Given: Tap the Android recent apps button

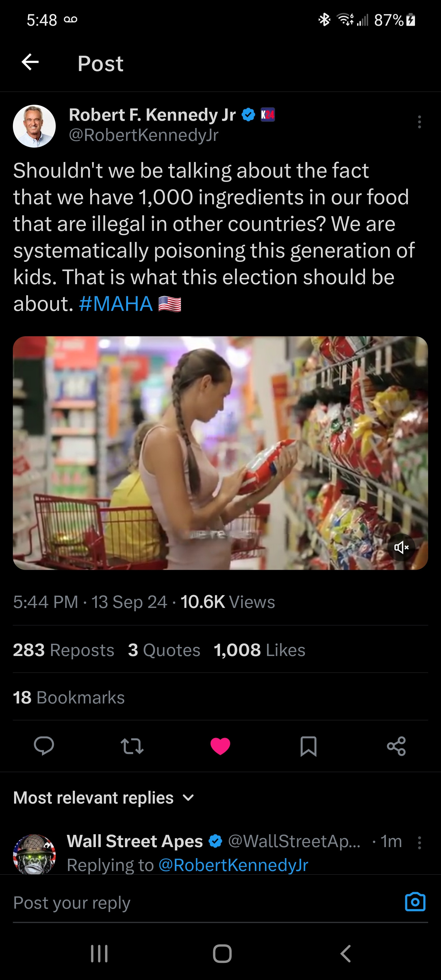Looking at the screenshot, I should point(99,953).
